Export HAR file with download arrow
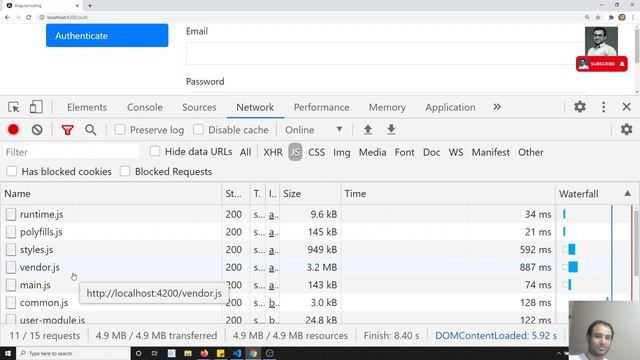Screen dimensions: 640x360 click(x=391, y=130)
